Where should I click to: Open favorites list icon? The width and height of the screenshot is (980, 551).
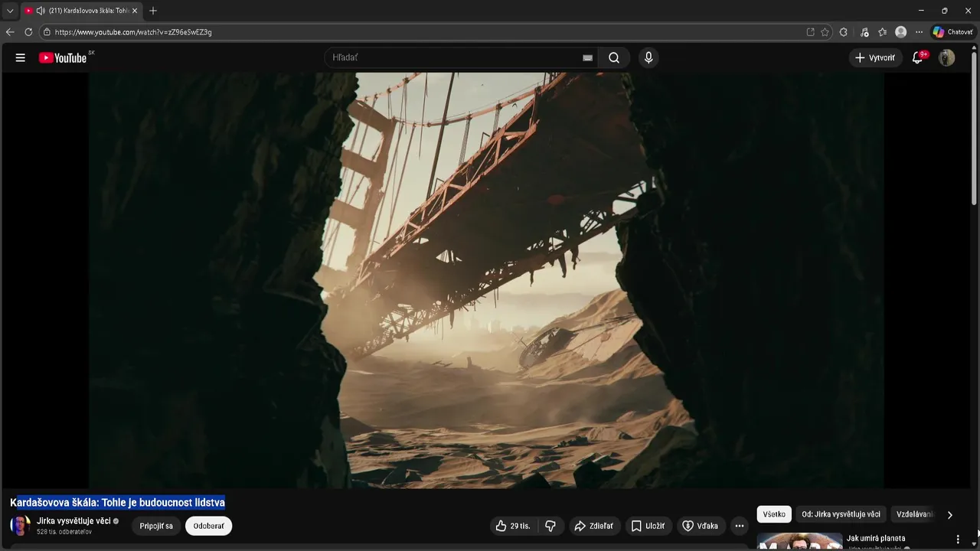coord(883,32)
